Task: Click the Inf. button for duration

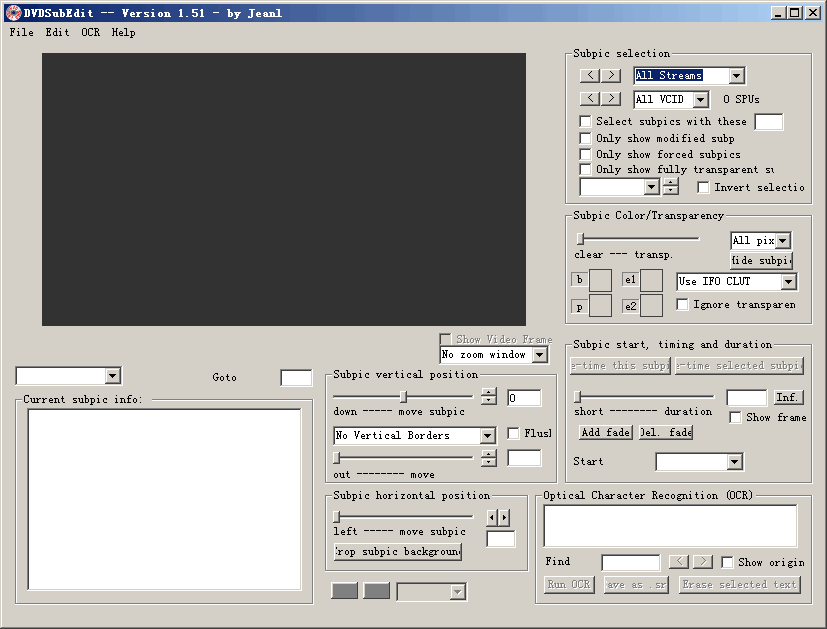Action: pos(788,397)
